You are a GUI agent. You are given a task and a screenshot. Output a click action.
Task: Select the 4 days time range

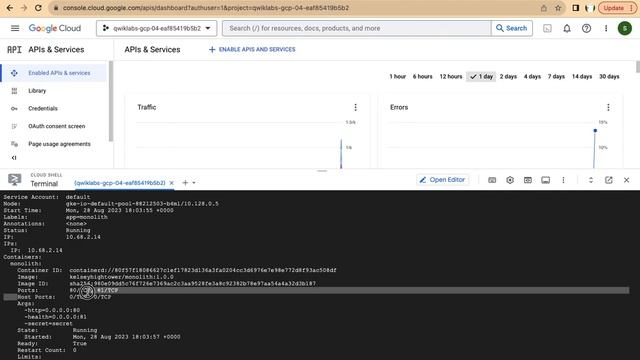pyautogui.click(x=532, y=76)
